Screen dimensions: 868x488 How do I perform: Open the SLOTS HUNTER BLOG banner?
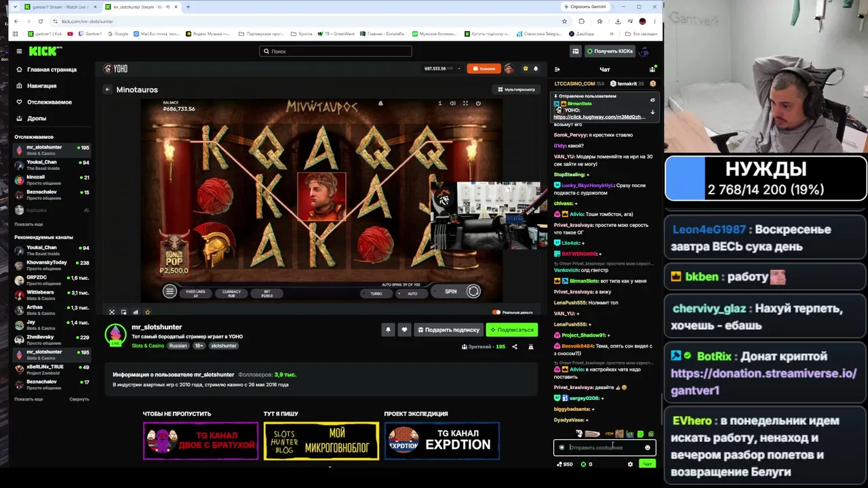pos(321,441)
